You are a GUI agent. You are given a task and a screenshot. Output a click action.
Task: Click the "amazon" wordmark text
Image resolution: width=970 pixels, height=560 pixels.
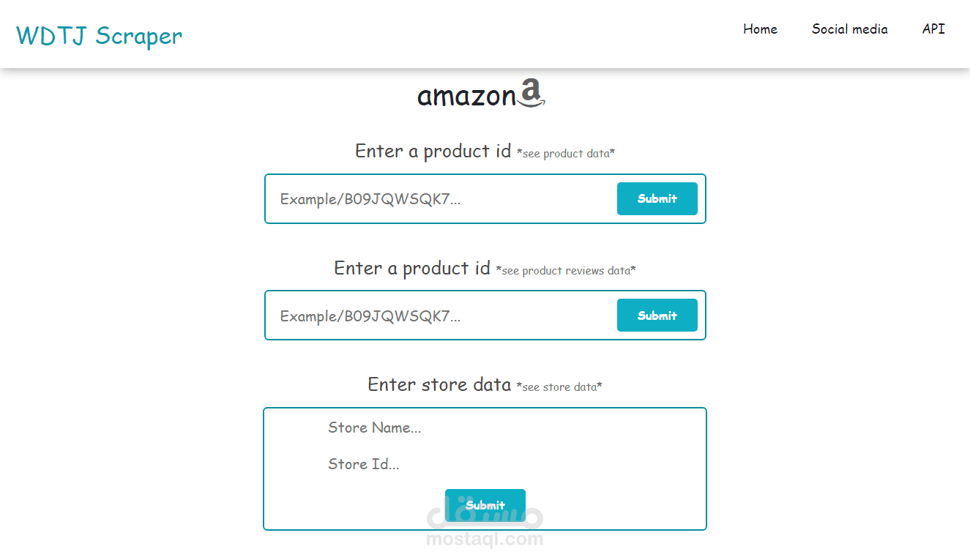click(466, 97)
